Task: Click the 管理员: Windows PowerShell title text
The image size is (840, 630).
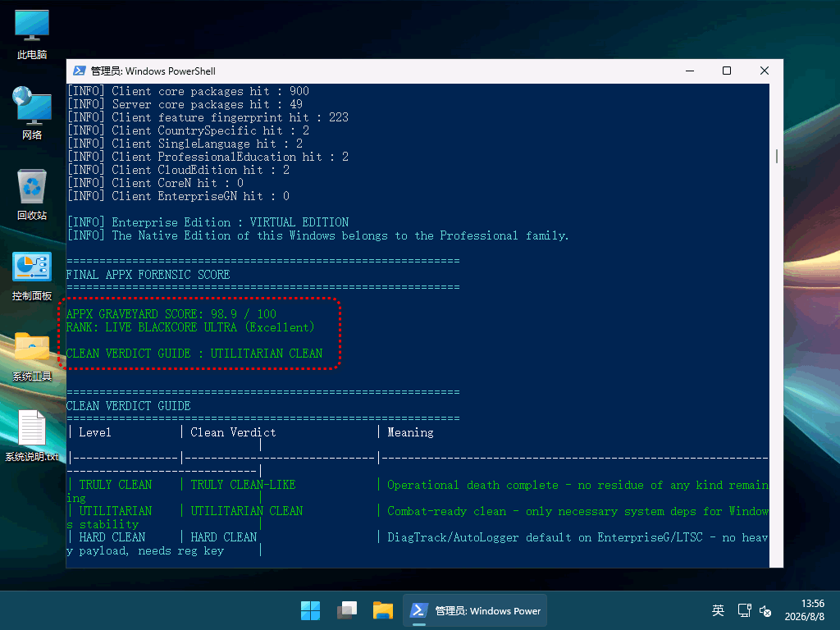Action: 153,71
